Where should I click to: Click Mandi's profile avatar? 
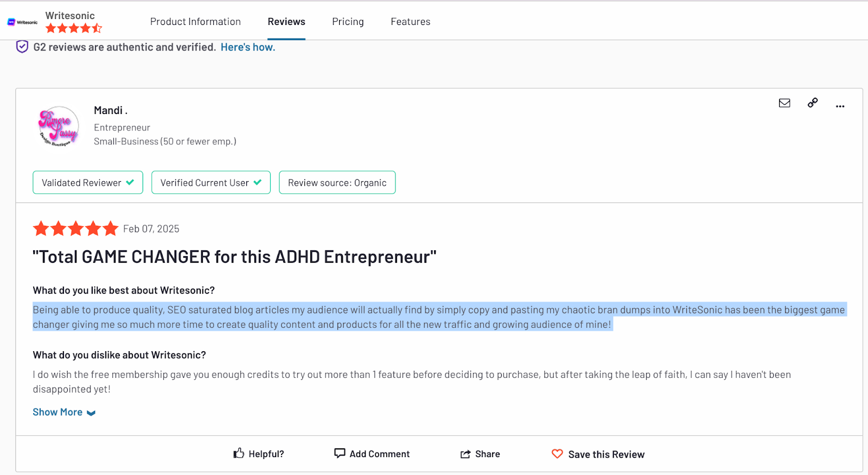tap(59, 126)
